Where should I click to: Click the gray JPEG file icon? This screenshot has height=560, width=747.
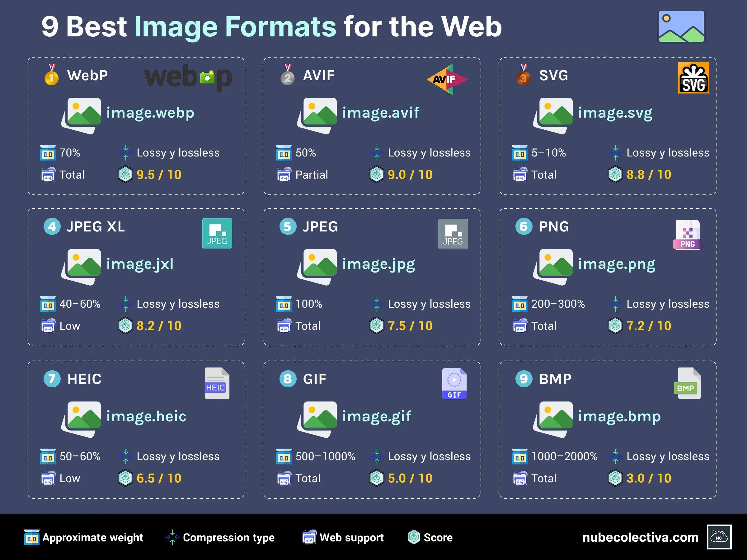(x=453, y=234)
